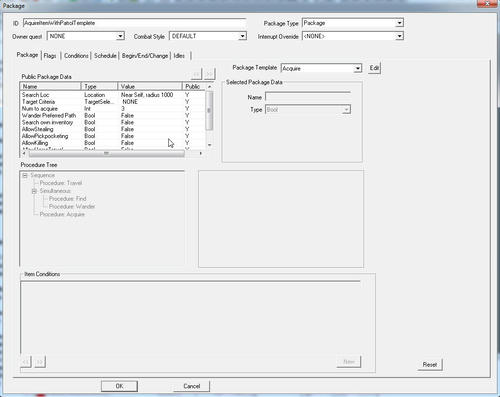Switch to the Flags tab
Screen dimensions: 500x397
pos(50,56)
